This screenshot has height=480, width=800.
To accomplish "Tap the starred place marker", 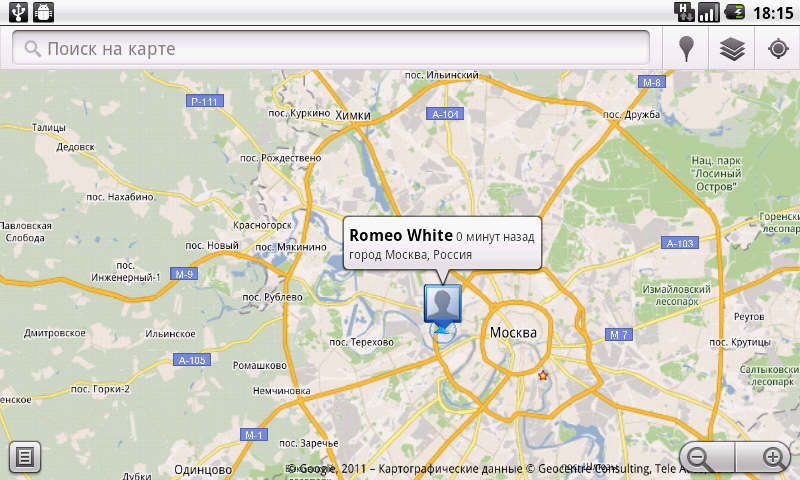I will pyautogui.click(x=543, y=376).
